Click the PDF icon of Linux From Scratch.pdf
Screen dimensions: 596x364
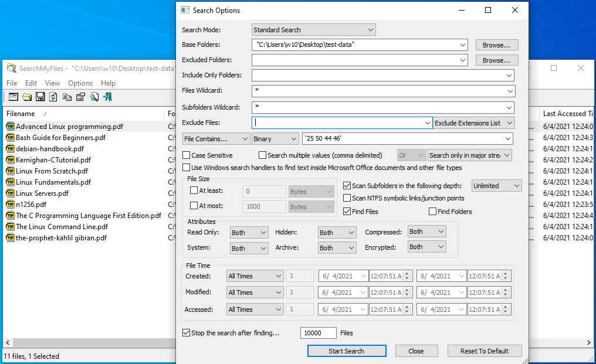[x=10, y=171]
